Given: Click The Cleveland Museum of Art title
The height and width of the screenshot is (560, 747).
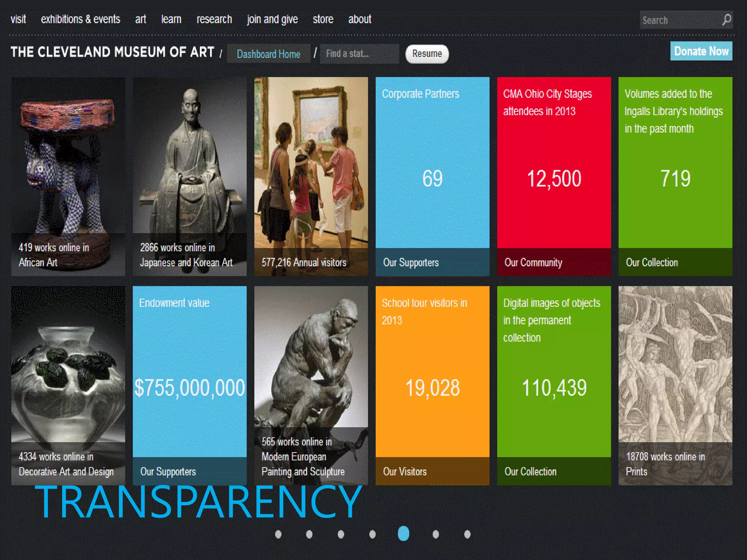Looking at the screenshot, I should (112, 52).
